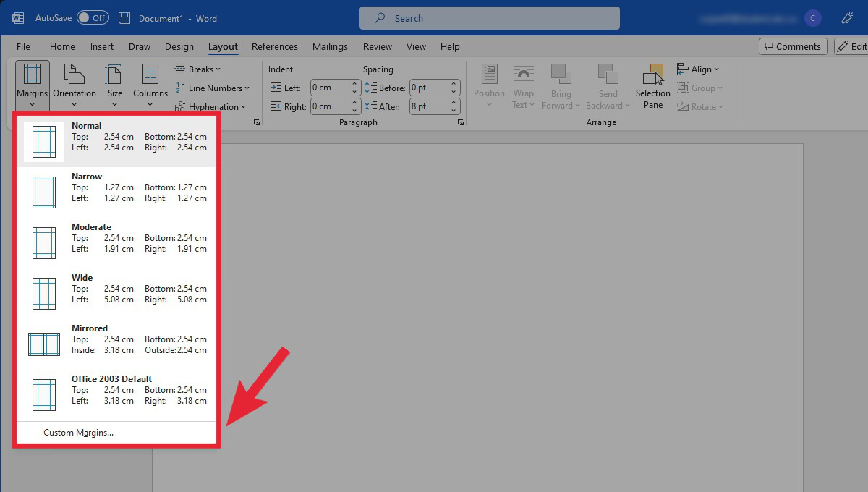This screenshot has width=868, height=492.
Task: Open the Selection Pane
Action: pos(652,85)
